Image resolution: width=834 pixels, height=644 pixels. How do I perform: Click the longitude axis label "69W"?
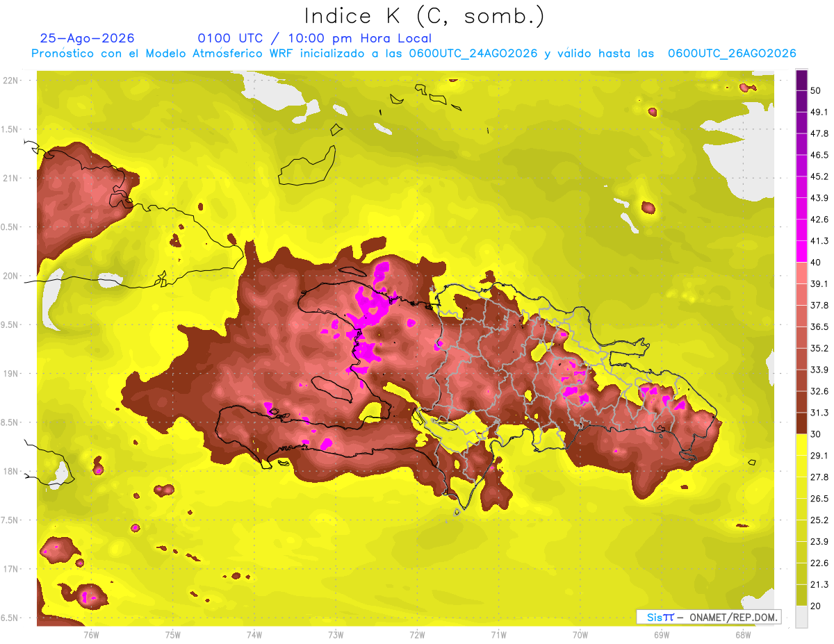coord(662,634)
